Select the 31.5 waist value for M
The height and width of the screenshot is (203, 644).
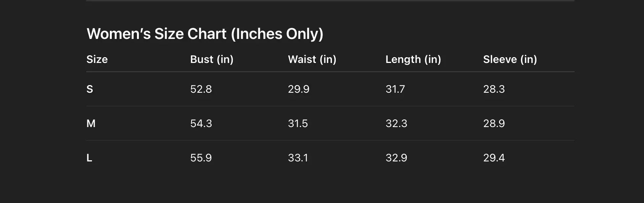point(298,124)
